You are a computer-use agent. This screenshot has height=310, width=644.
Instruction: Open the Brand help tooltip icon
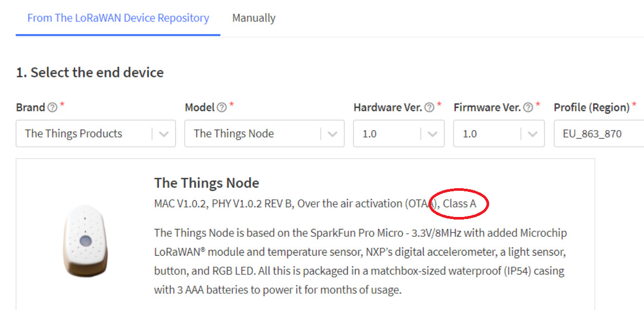(52, 108)
